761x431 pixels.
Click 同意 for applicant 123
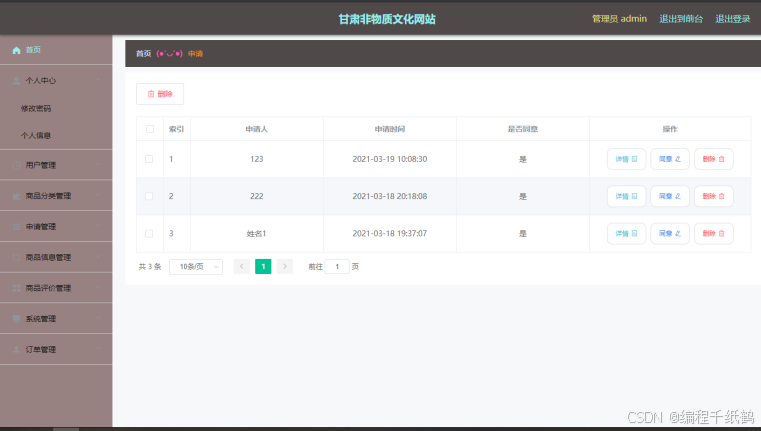(670, 159)
